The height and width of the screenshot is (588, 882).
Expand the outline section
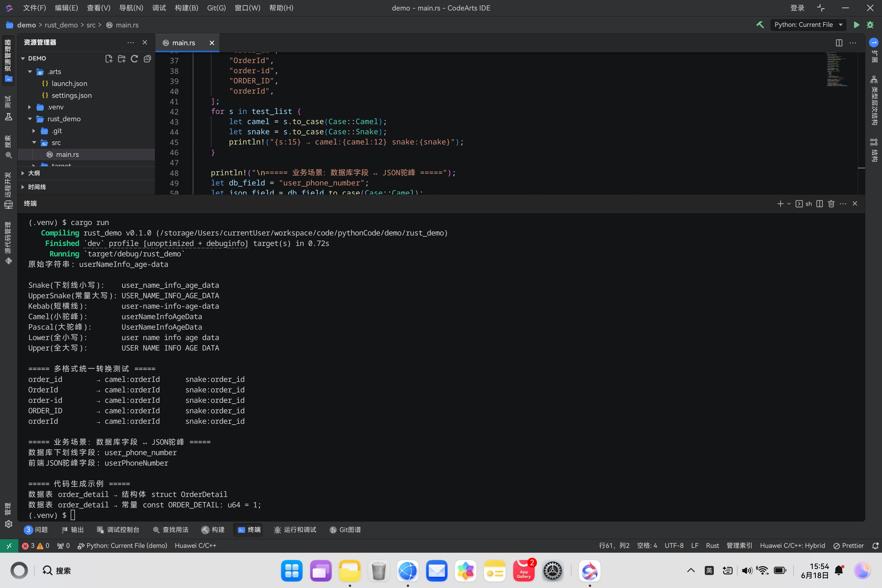coord(86,173)
